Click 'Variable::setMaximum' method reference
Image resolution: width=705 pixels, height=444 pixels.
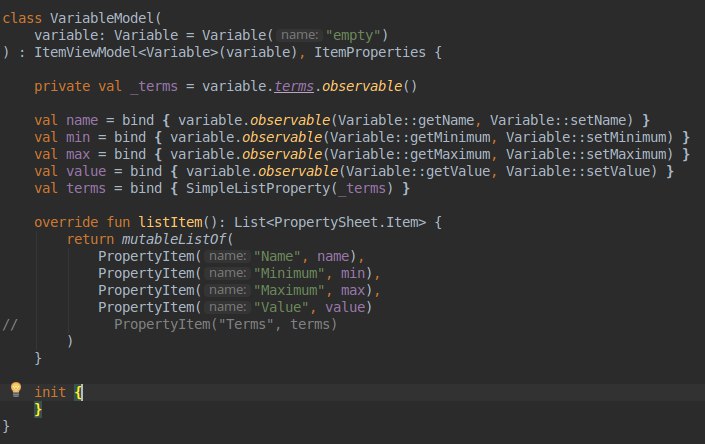586,155
